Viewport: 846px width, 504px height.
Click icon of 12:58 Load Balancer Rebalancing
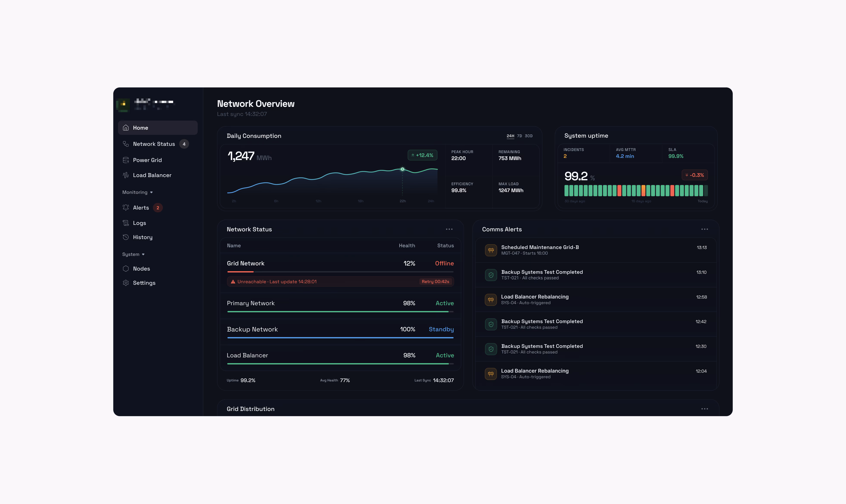pyautogui.click(x=491, y=300)
